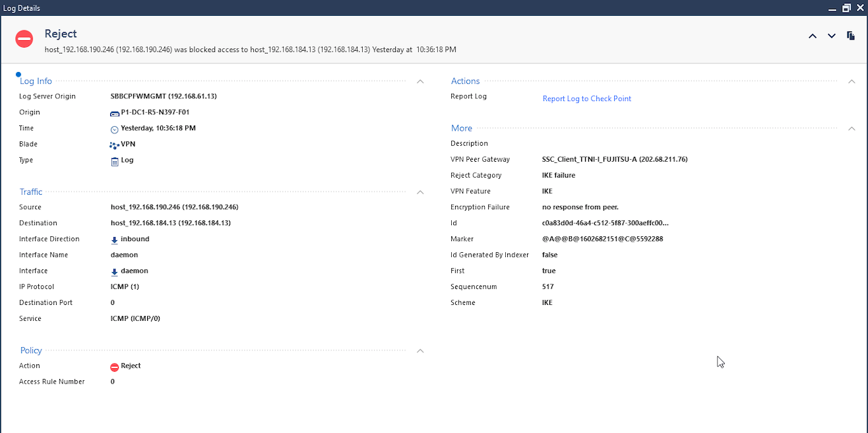Click the clock icon beside Time value
This screenshot has width=868, height=433.
[x=114, y=129]
